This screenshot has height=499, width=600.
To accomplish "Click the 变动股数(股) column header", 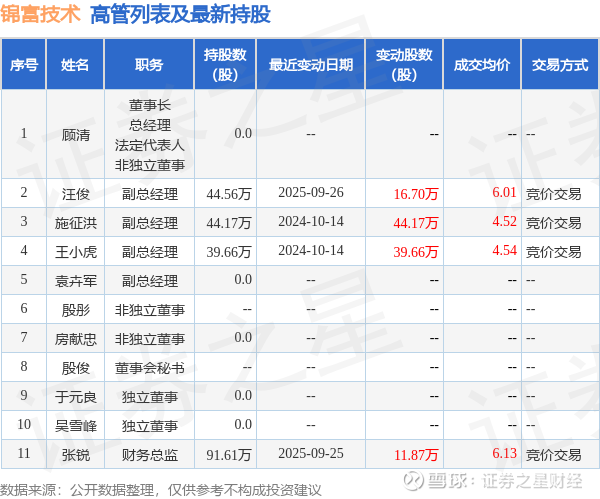I will point(404,64).
